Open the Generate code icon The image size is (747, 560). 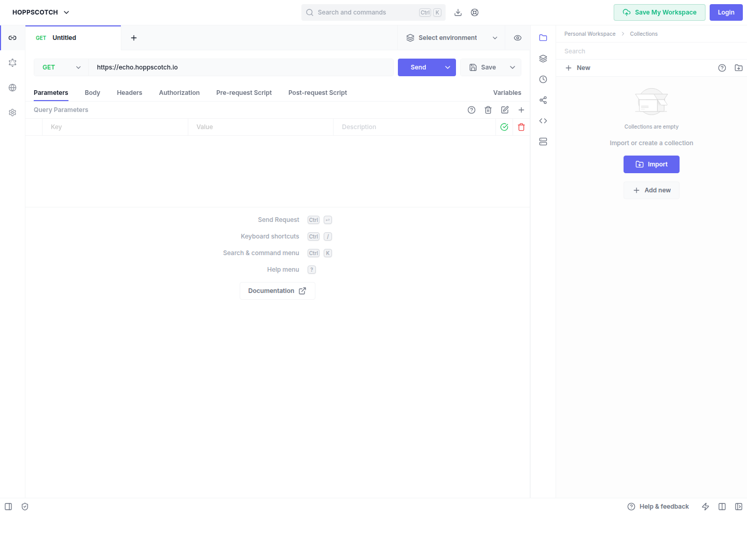[x=543, y=121]
